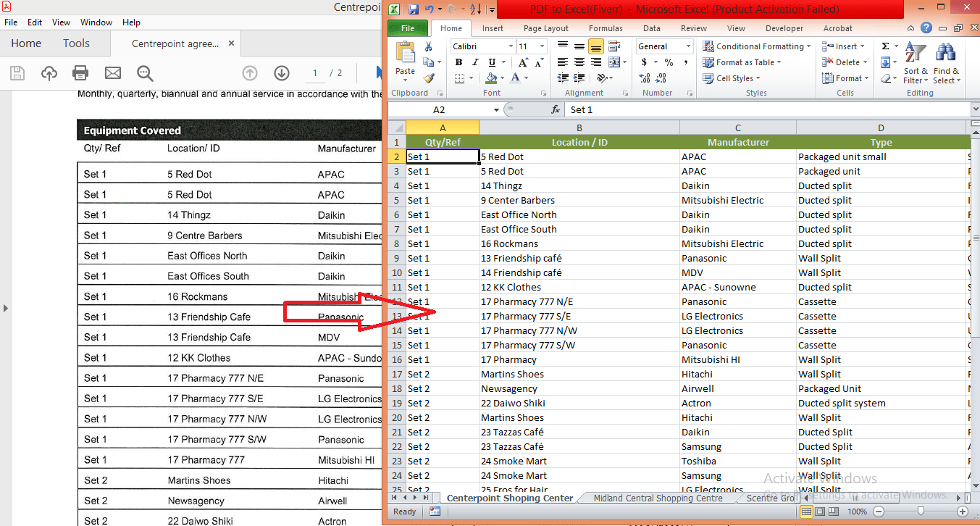Switch to Page Break Preview in the status bar
The width and height of the screenshot is (980, 526).
[x=833, y=512]
